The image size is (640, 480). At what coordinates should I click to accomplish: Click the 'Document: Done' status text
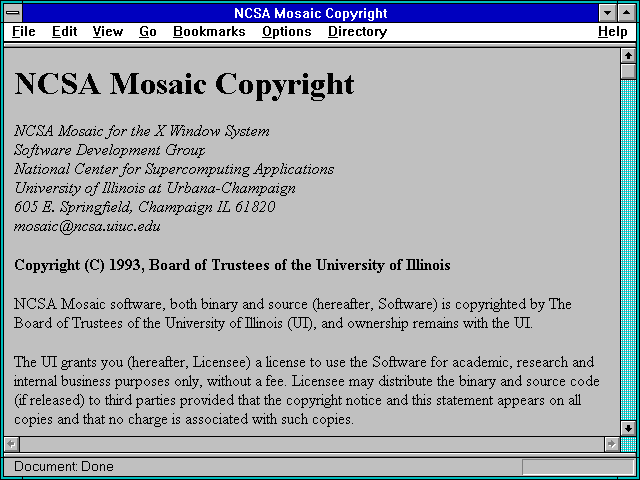pyautogui.click(x=64, y=466)
